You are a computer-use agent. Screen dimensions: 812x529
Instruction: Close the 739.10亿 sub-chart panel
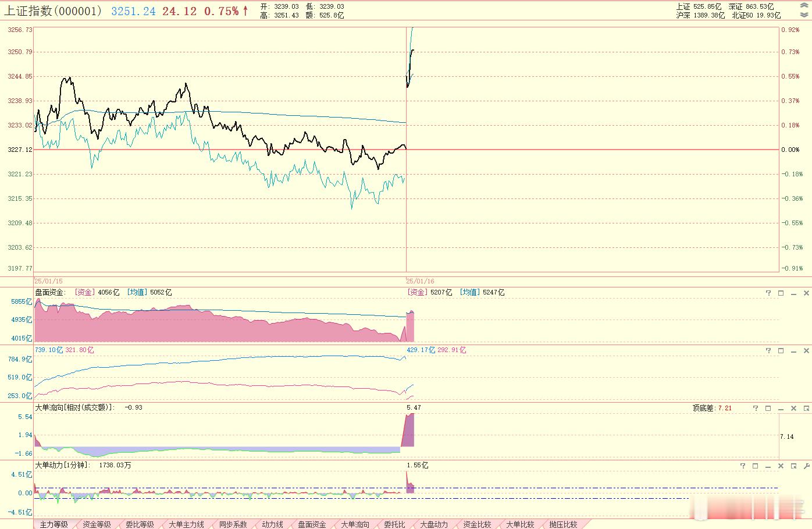click(x=807, y=350)
